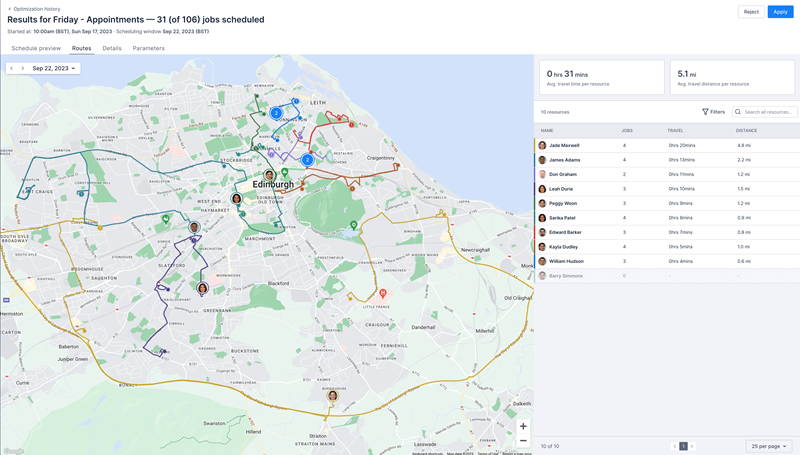800x455 pixels.
Task: Go to the next results page arrow
Action: click(692, 446)
